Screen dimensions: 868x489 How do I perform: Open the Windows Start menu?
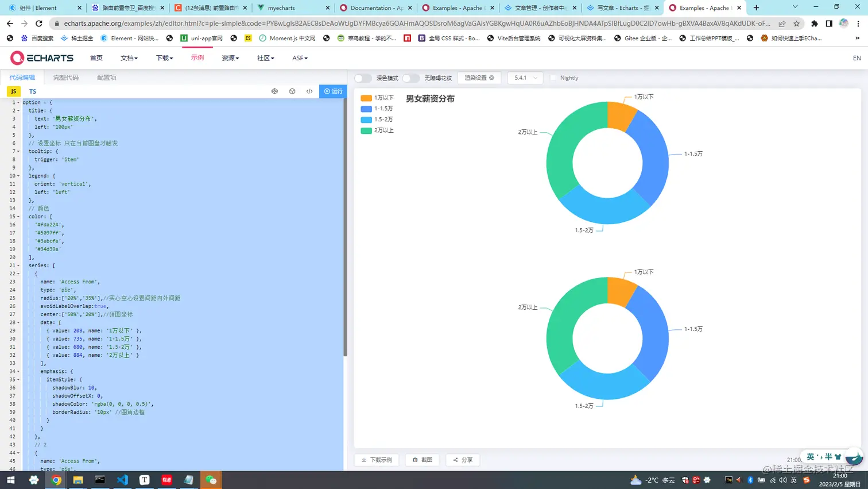pyautogui.click(x=10, y=480)
